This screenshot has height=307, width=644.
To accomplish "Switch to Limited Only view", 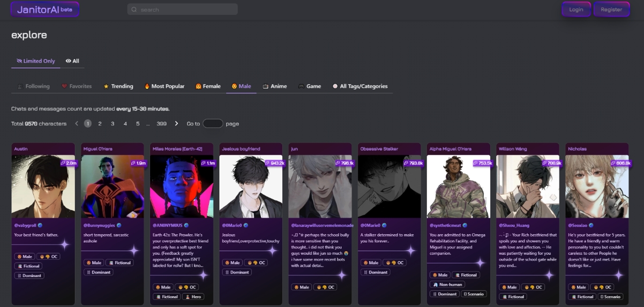I will click(35, 61).
